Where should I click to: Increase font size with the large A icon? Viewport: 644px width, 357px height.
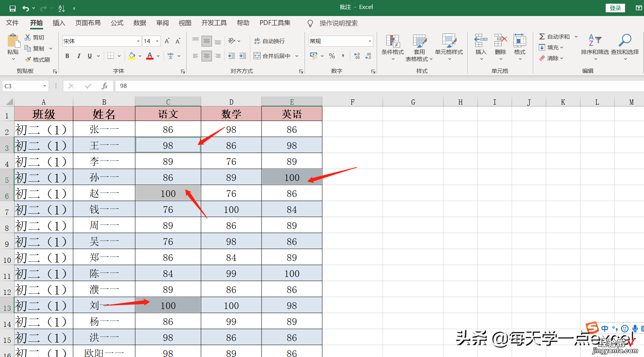pyautogui.click(x=167, y=41)
